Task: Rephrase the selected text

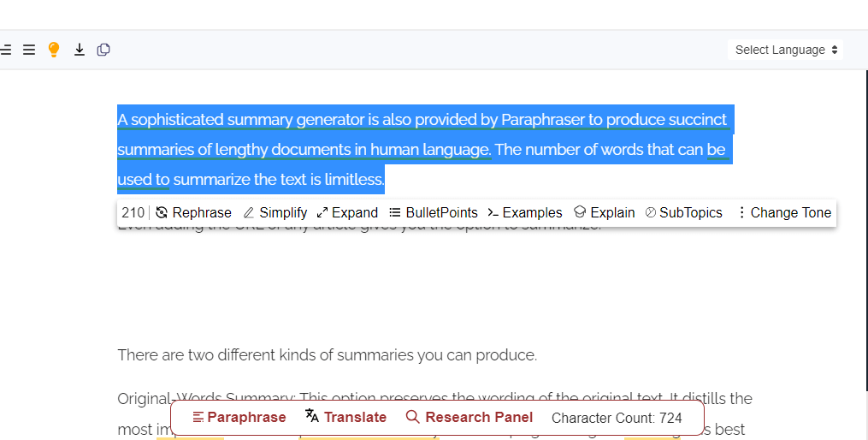Action: [194, 213]
